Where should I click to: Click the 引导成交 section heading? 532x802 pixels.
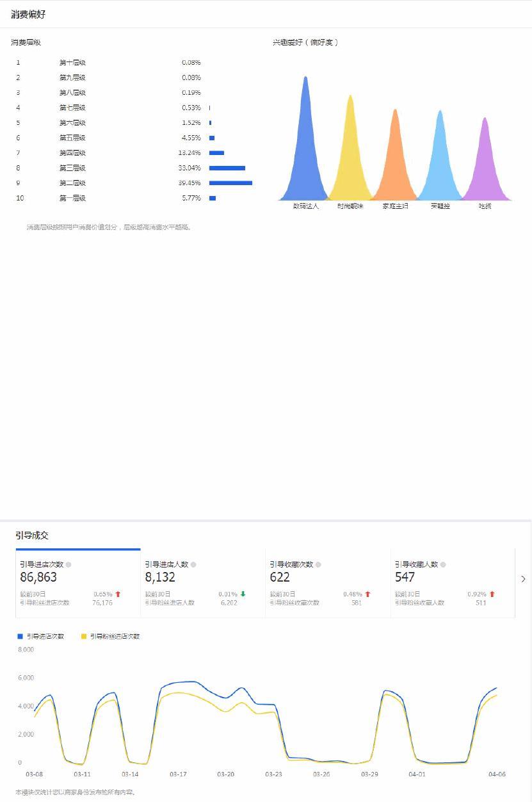click(32, 535)
